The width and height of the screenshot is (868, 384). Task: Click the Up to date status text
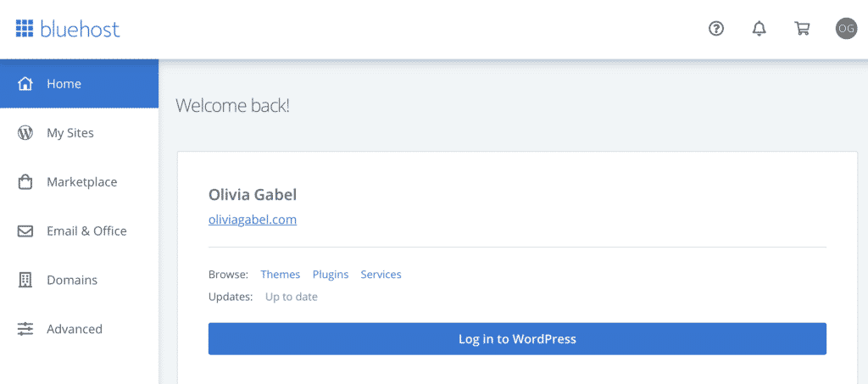point(292,298)
